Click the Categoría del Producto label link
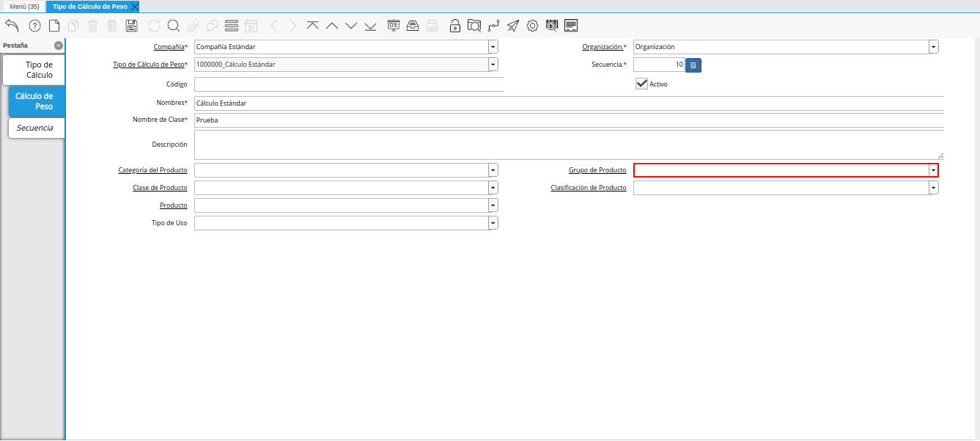This screenshot has width=980, height=441. 152,170
